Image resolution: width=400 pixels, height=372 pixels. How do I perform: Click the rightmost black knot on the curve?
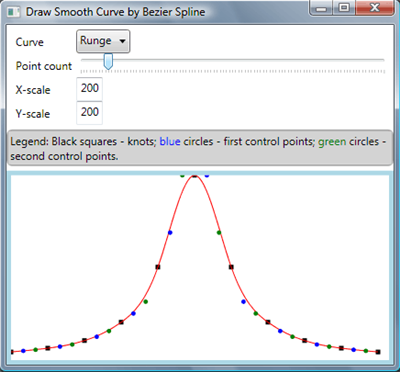click(378, 352)
